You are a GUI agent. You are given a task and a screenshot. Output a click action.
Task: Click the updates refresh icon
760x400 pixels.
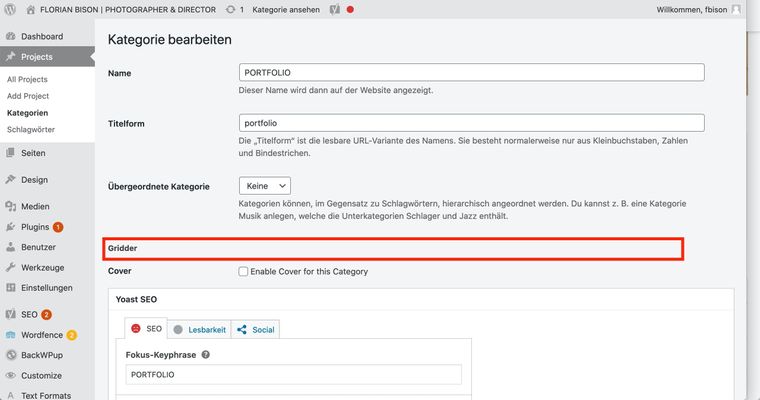pyautogui.click(x=231, y=9)
